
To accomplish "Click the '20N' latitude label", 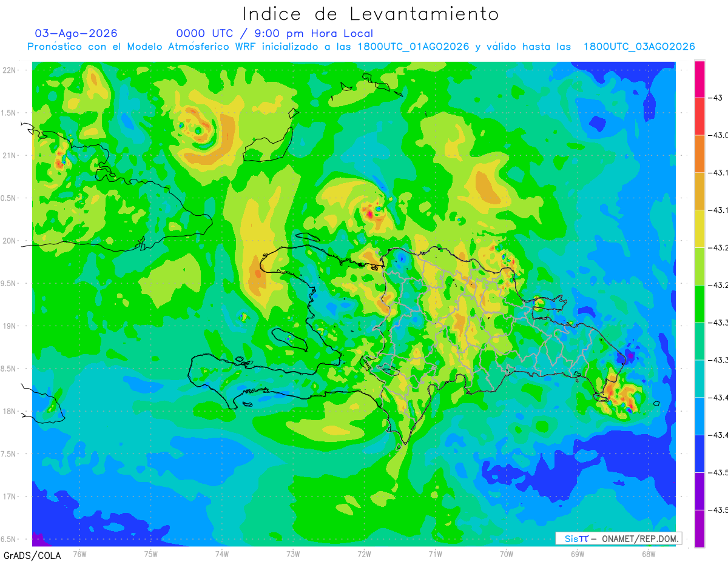I will (9, 241).
